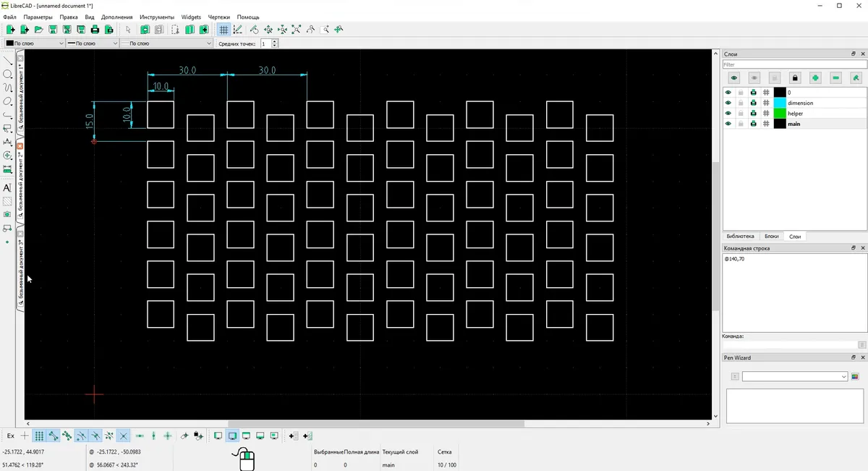Toggle the grid display toolbar icon
868x471 pixels.
[224, 30]
